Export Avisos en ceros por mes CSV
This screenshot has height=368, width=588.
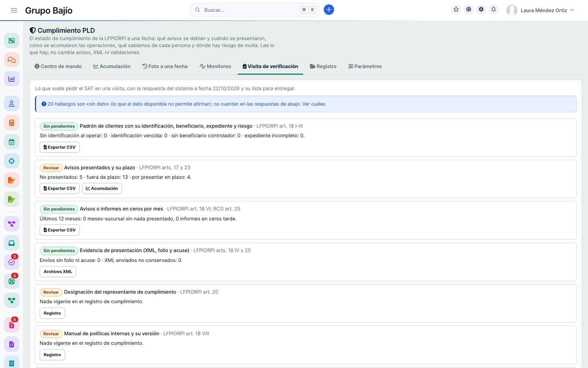[60, 230]
